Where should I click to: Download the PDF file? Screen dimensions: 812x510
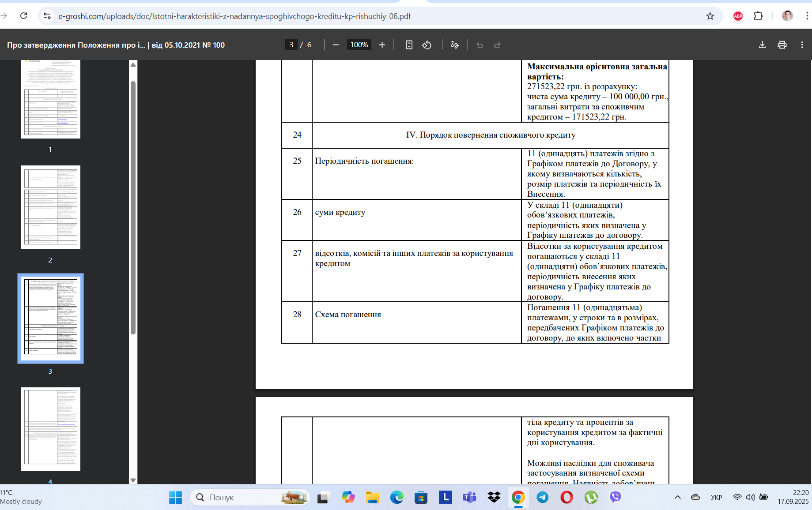(x=762, y=45)
